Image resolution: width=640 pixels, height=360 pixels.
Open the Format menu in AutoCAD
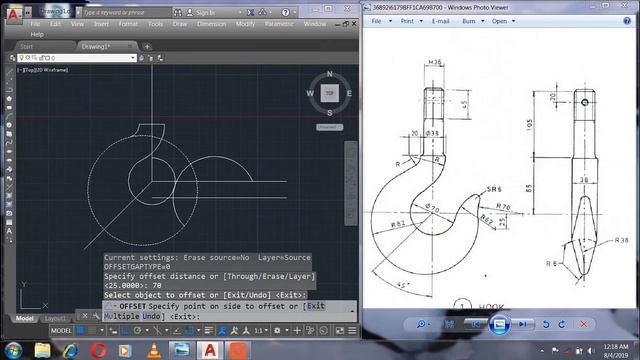point(128,24)
